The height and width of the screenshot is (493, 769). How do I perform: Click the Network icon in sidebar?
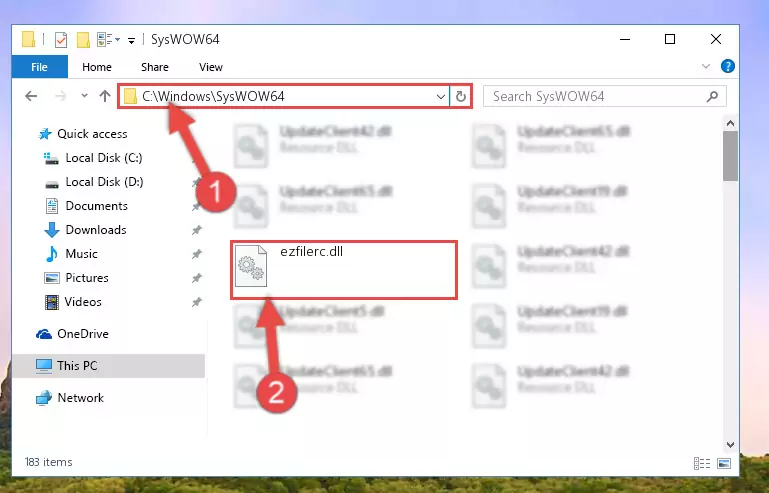pyautogui.click(x=44, y=397)
